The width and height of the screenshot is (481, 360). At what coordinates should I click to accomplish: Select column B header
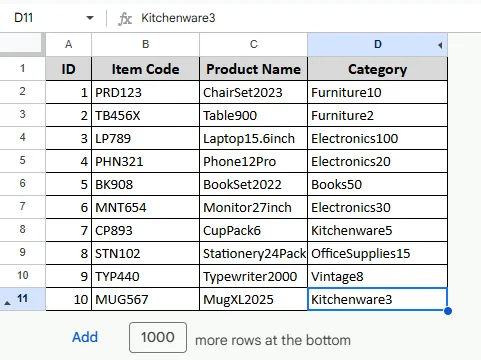(x=146, y=44)
